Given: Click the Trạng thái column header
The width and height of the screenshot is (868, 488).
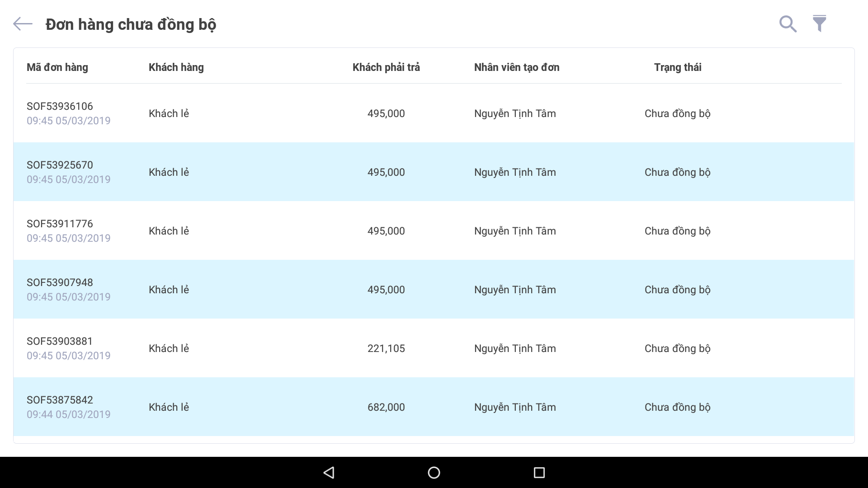Looking at the screenshot, I should coord(677,67).
